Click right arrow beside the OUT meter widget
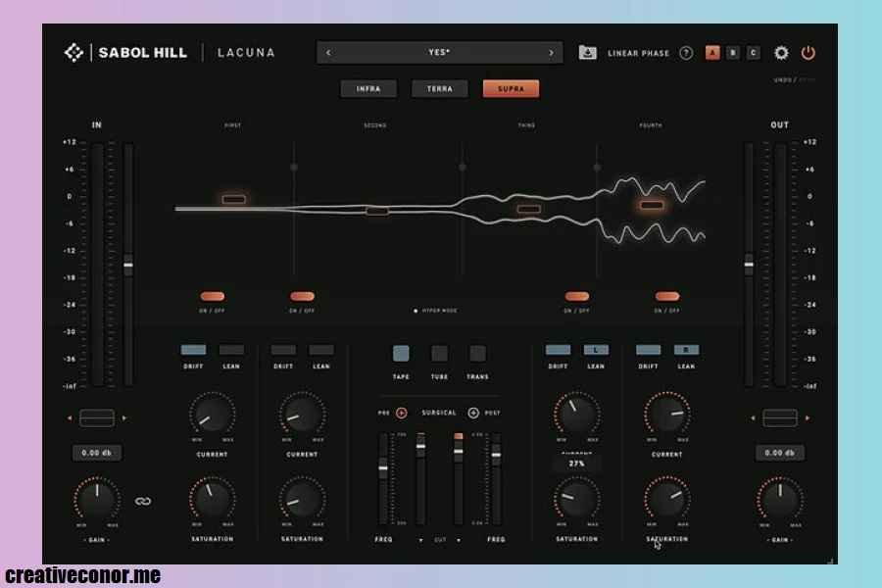This screenshot has width=882, height=588. point(808,418)
